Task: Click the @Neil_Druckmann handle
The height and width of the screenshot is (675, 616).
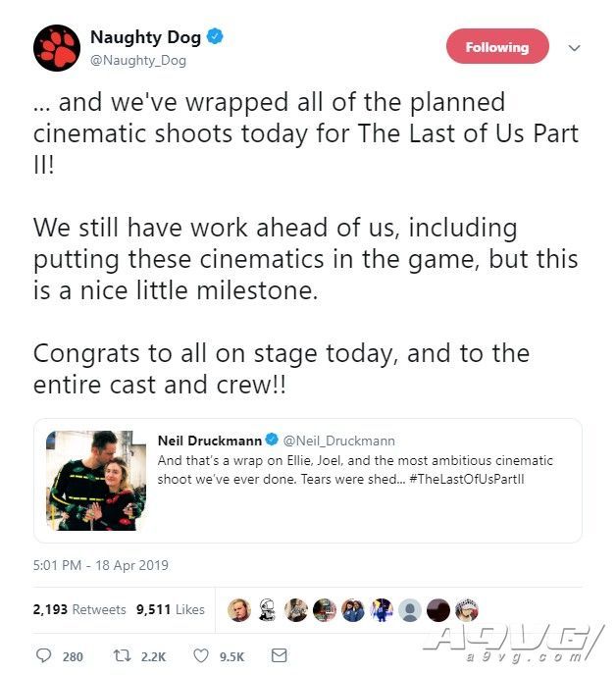Action: (x=338, y=441)
